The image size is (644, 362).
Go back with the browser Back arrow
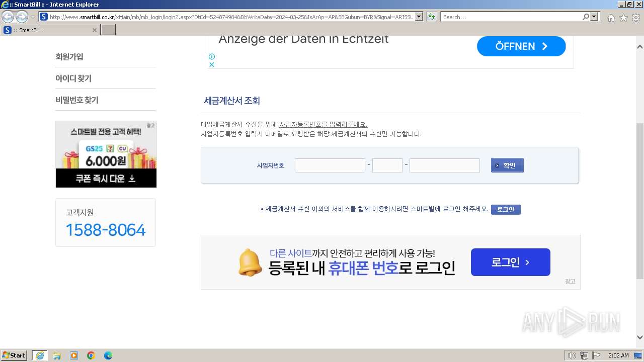pos(8,17)
